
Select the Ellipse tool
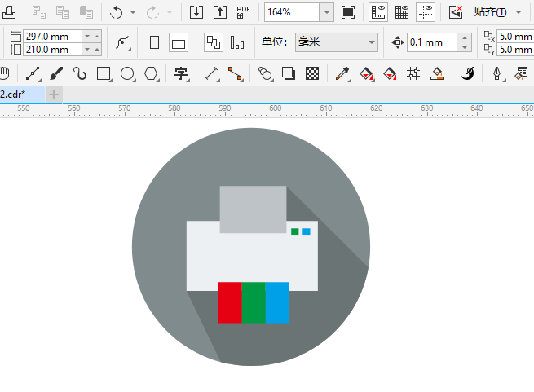[127, 74]
